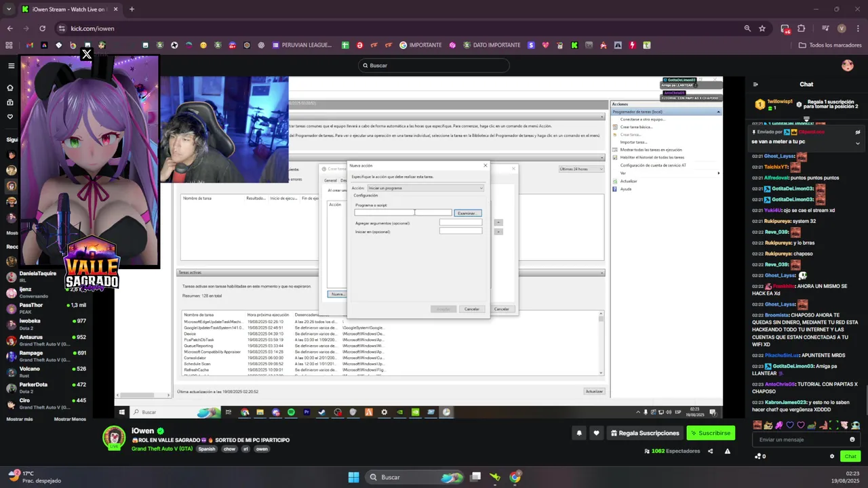
Task: Open PassThor channel in sidebar
Action: click(x=46, y=308)
